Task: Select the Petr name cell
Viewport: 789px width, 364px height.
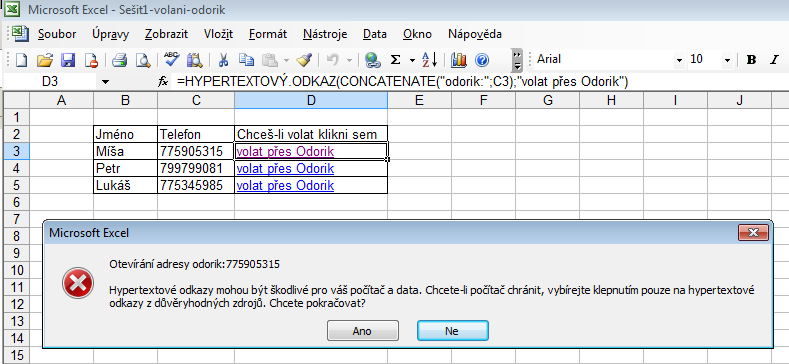Action: (x=125, y=168)
